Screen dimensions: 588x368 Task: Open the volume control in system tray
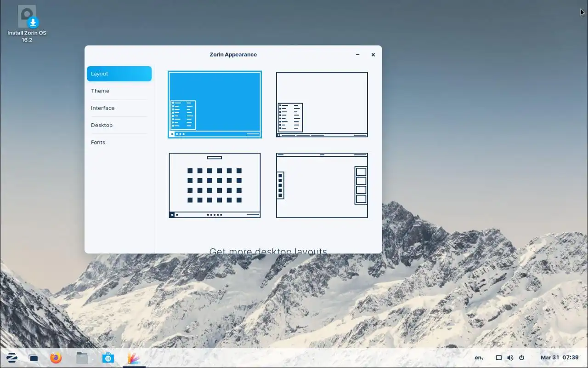point(510,358)
